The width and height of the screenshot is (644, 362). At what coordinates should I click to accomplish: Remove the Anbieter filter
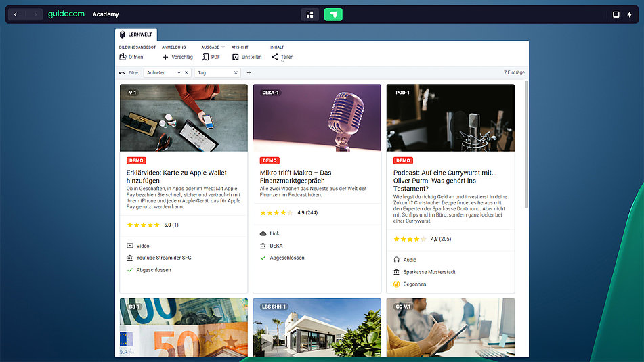click(x=186, y=72)
